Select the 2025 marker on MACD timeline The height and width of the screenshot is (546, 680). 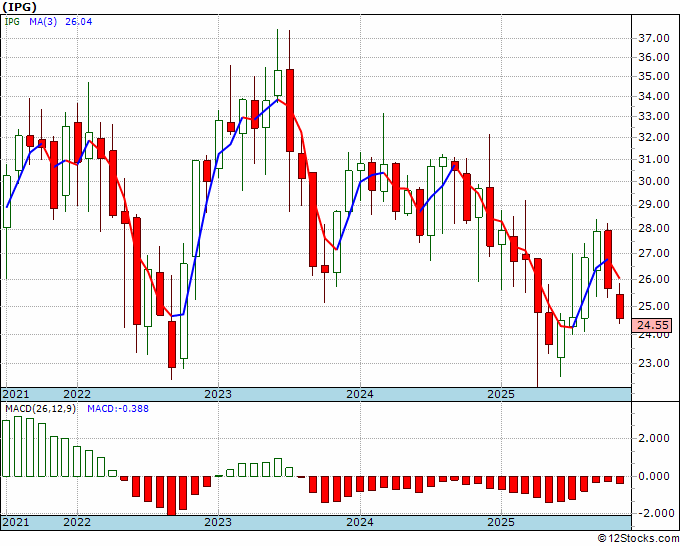501,522
